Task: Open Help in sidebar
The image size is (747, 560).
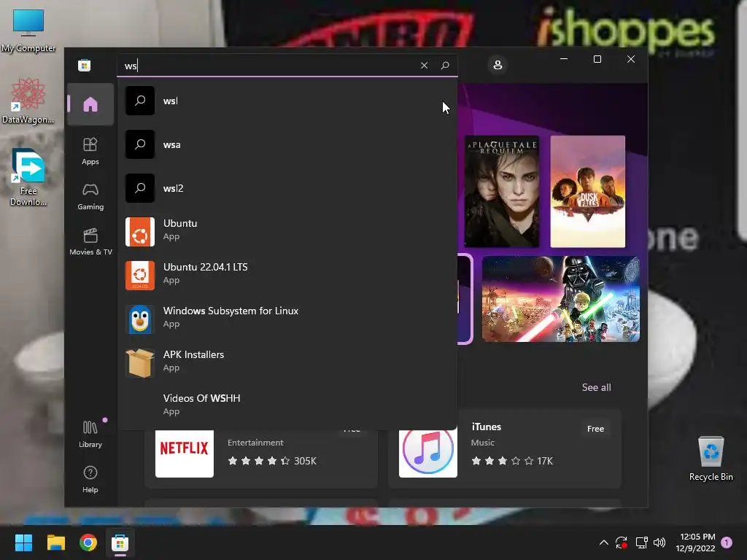Action: click(90, 479)
